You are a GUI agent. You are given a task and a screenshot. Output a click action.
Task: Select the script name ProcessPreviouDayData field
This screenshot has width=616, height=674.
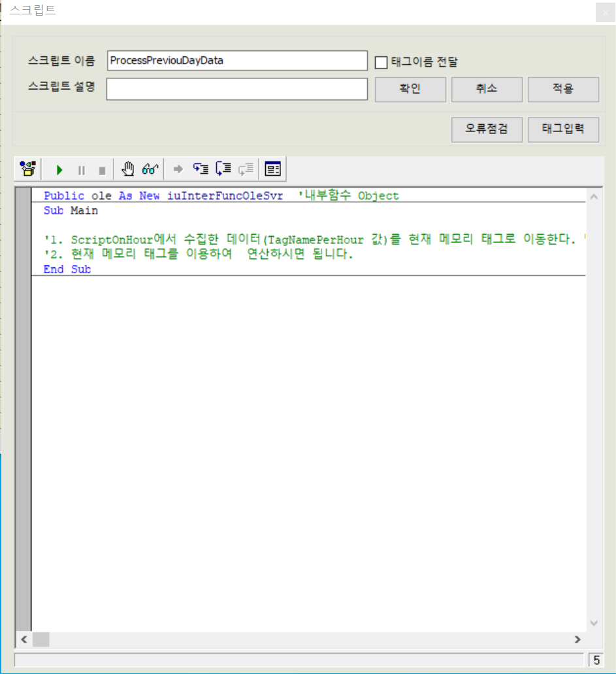[236, 61]
